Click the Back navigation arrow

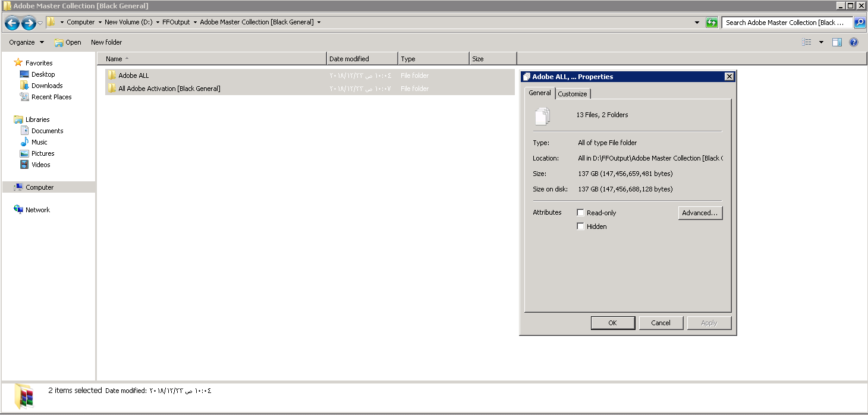12,23
